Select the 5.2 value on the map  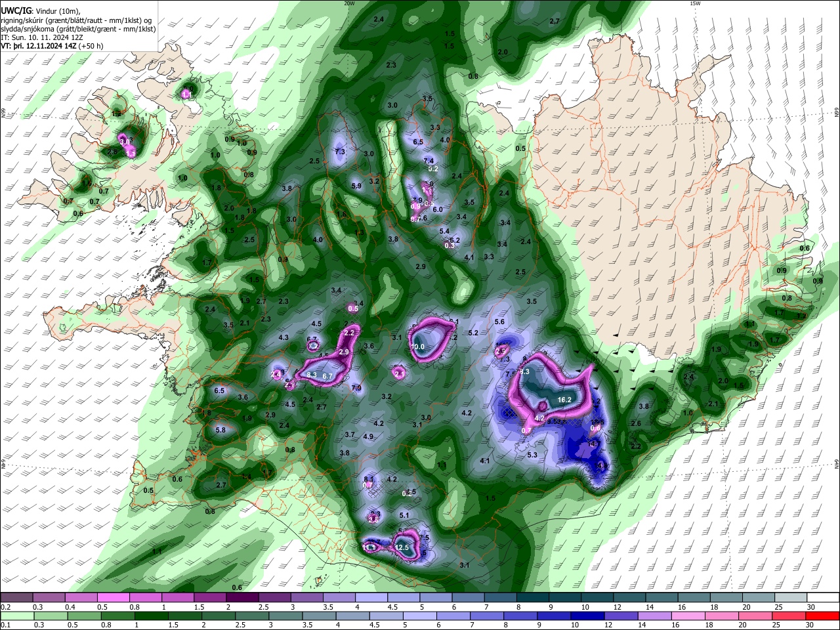[473, 333]
